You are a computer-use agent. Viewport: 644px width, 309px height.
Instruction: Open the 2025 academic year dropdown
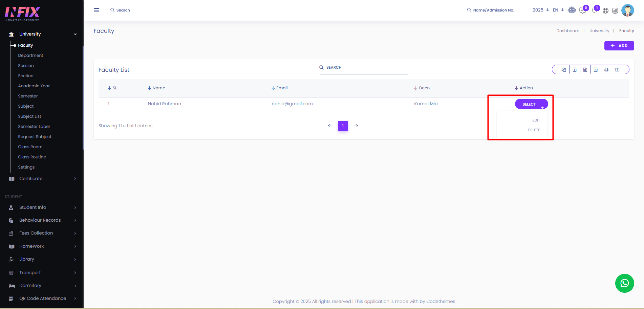541,10
